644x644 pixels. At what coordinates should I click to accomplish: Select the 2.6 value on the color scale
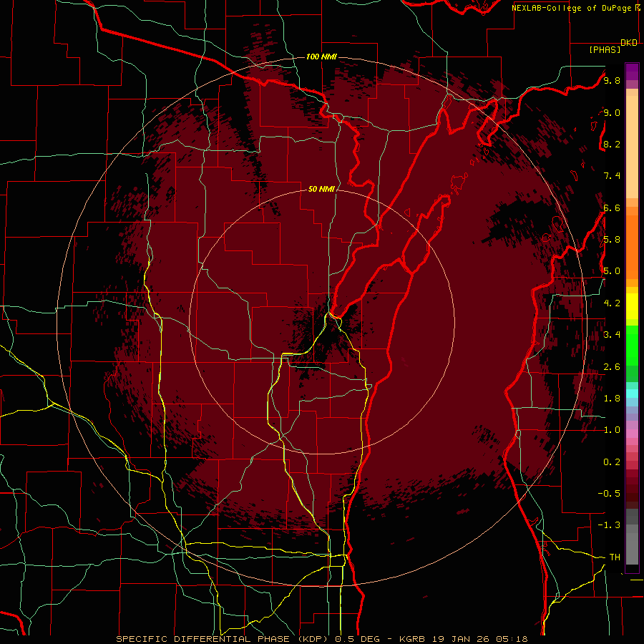point(612,367)
